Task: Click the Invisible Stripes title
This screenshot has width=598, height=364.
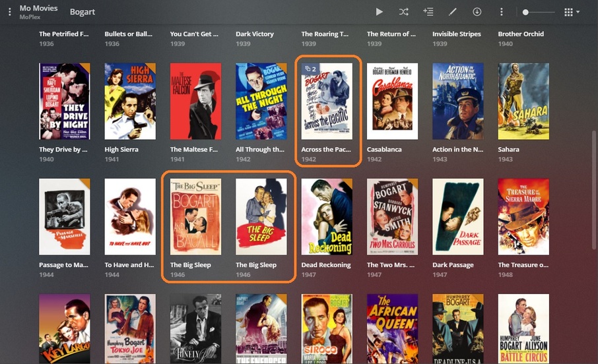Action: pyautogui.click(x=457, y=34)
